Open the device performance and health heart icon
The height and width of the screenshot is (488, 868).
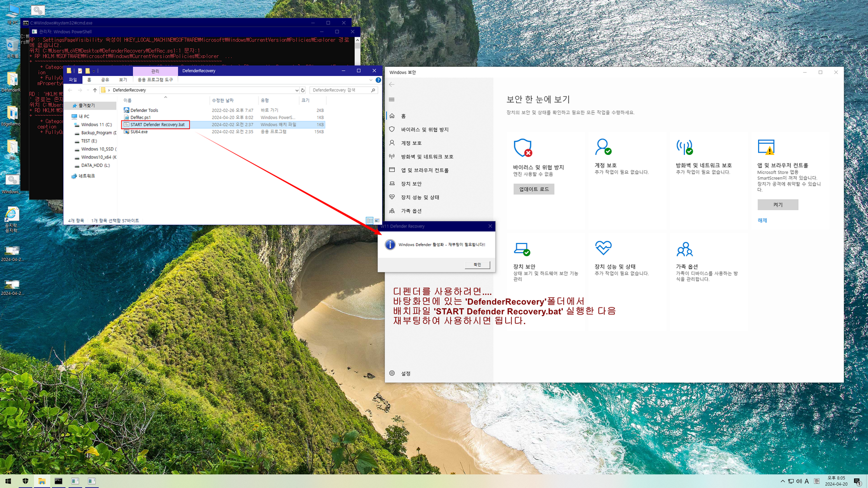point(604,248)
